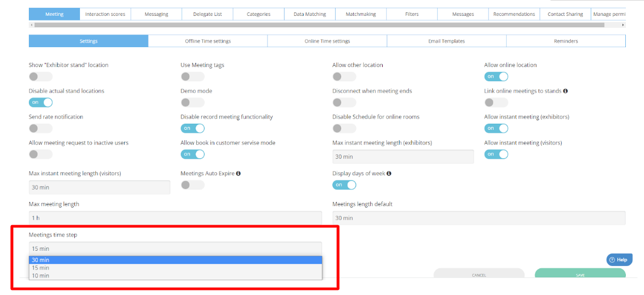Turn on Allow other location
The height and width of the screenshot is (295, 644).
344,77
